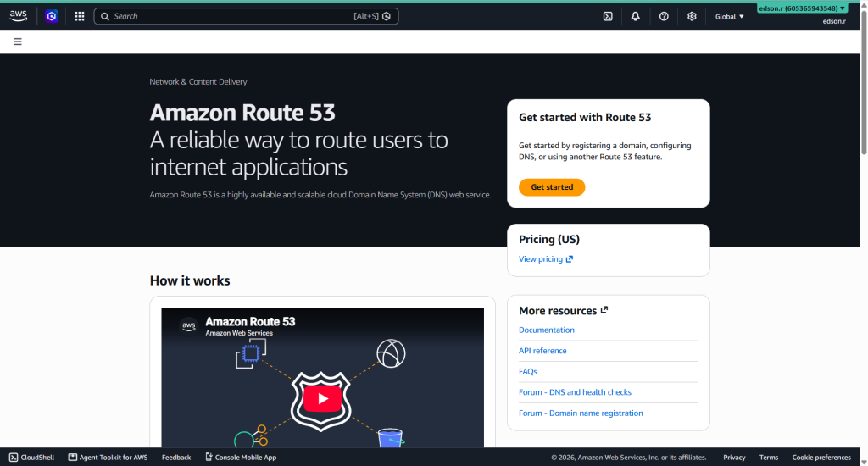The height and width of the screenshot is (466, 868).
Task: Open the Privacy link
Action: click(734, 458)
